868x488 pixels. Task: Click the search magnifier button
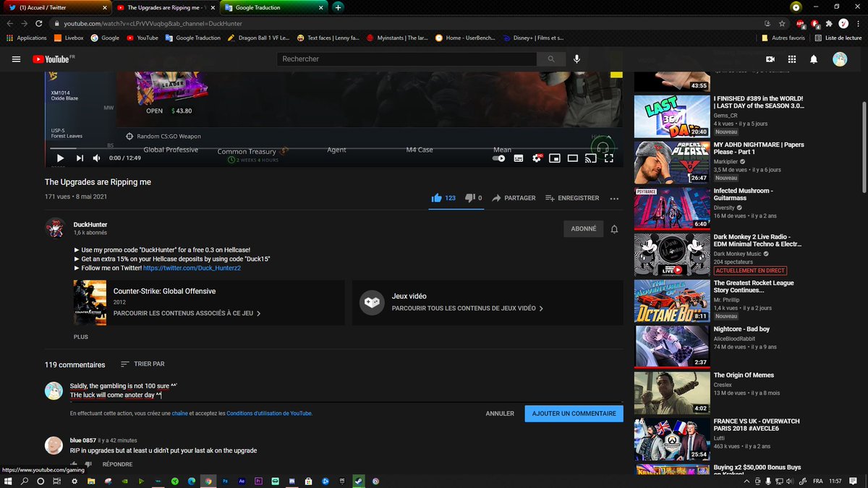[x=552, y=59]
